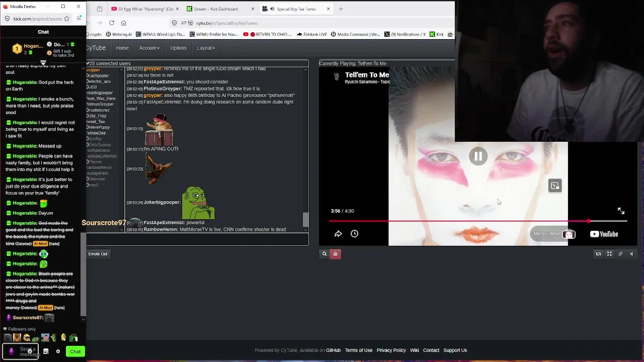The image size is (644, 362).
Task: Click the CyTube brand link
Action: pos(96,48)
